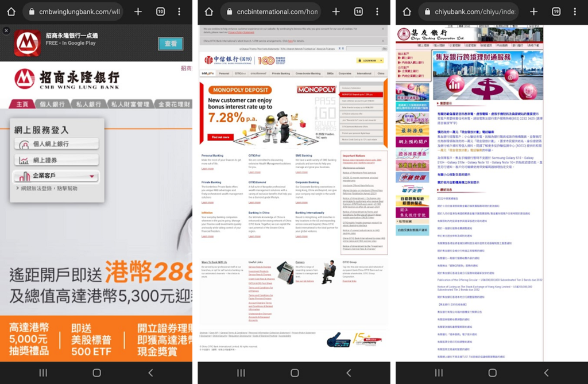Select the Personal tab on CNCB navigation
This screenshot has width=588, height=384.
(x=224, y=73)
